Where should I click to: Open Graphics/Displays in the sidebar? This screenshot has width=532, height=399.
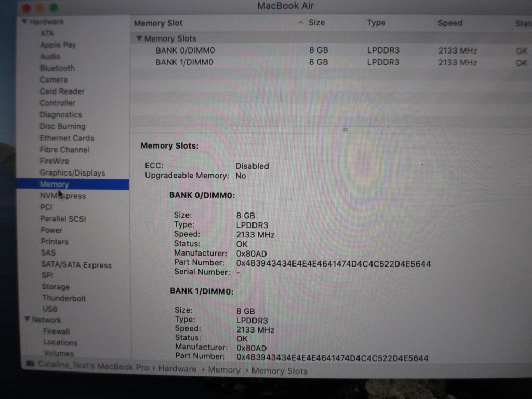click(x=72, y=172)
